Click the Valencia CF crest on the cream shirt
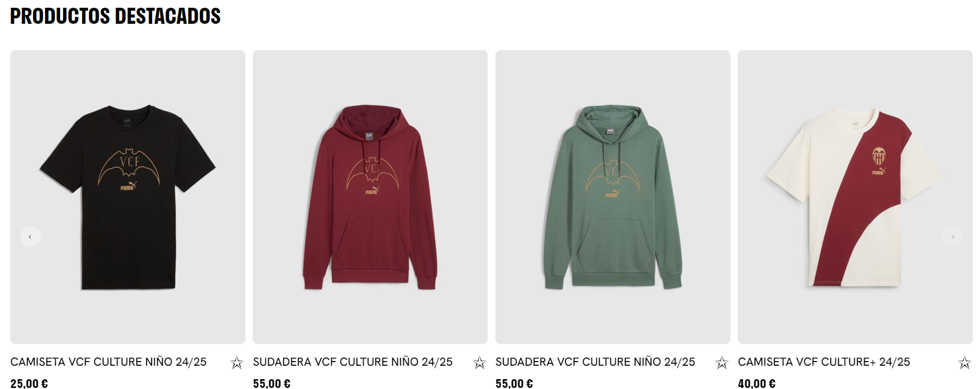The image size is (980, 389). coord(879,156)
